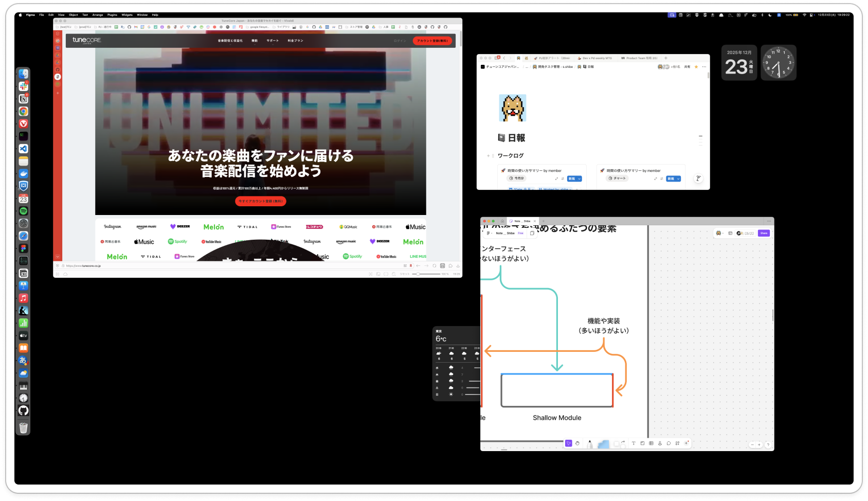The image size is (868, 501).
Task: Open the FigJam main menu dropdown
Action: [490, 233]
